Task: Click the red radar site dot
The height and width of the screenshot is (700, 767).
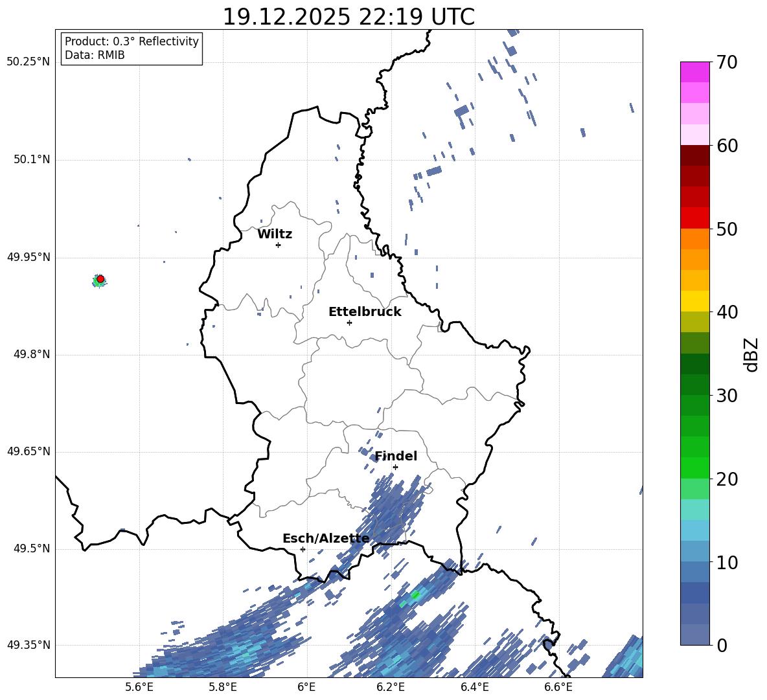Action: pos(100,279)
